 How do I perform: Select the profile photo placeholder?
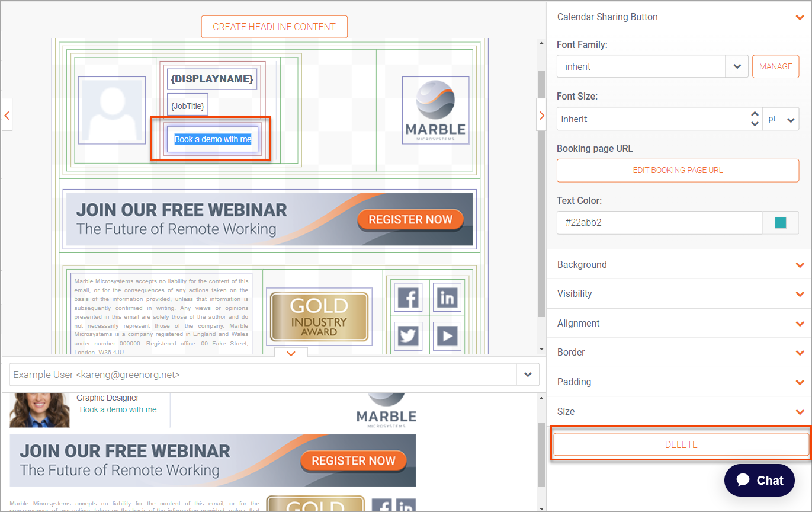112,110
